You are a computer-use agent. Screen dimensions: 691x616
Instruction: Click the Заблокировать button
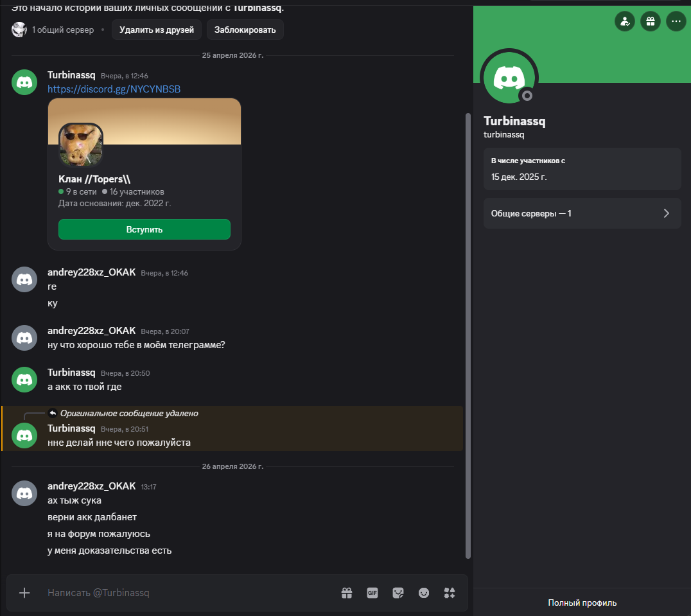[245, 30]
